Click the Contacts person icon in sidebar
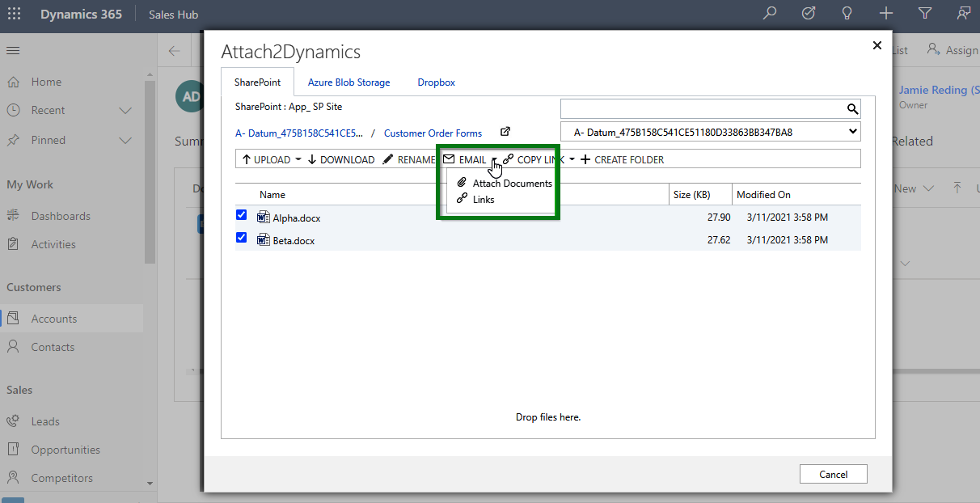Screen dimensions: 980x503 pos(13,347)
